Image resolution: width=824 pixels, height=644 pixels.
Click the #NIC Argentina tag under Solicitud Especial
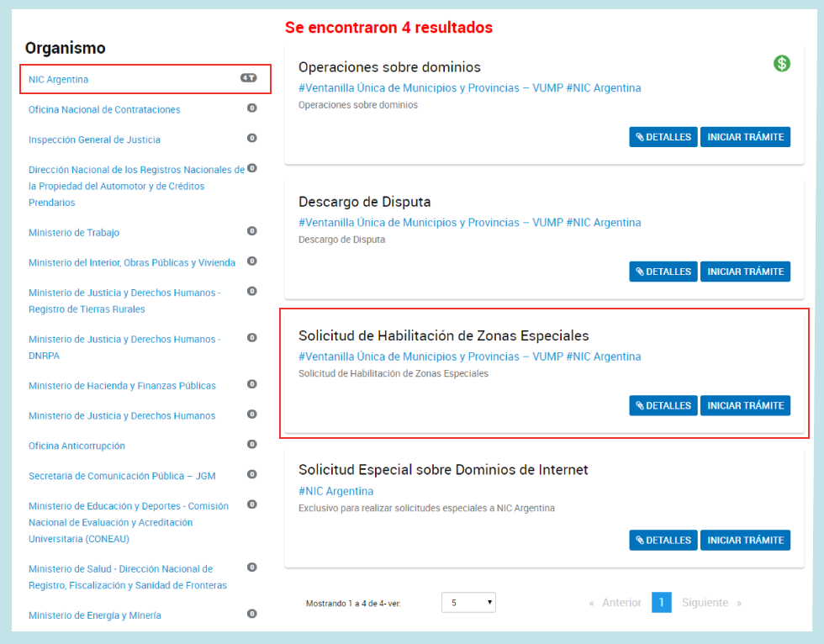(x=335, y=491)
